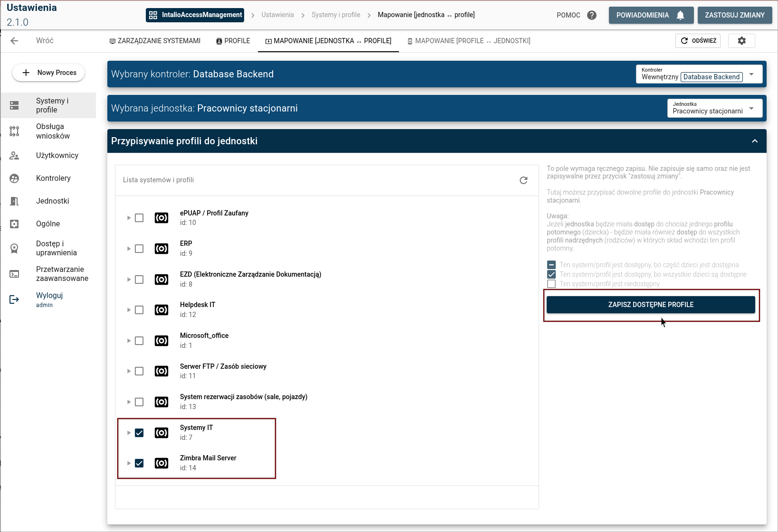The width and height of the screenshot is (778, 532).
Task: Click the system icon for Zimbra Mail Server
Action: pos(161,463)
